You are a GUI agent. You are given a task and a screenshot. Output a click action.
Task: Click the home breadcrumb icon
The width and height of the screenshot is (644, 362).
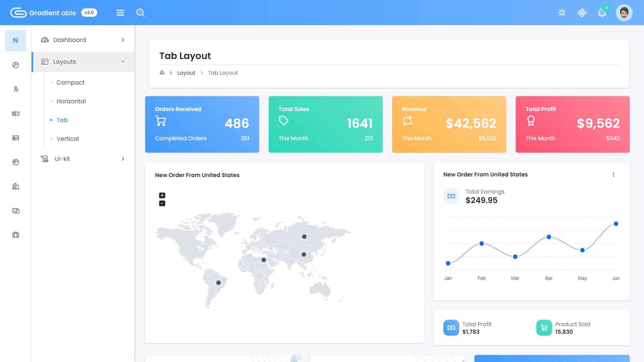click(x=162, y=72)
